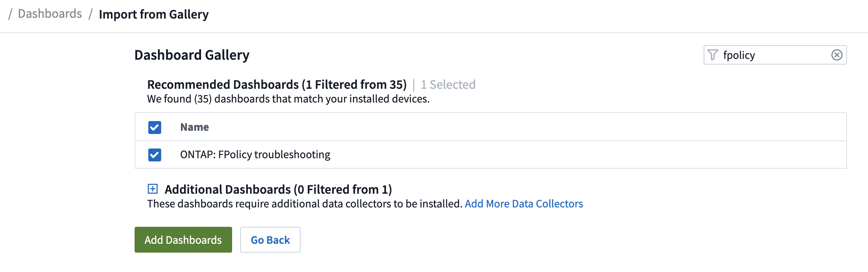Click Recommended Dashboards section heading

[277, 85]
